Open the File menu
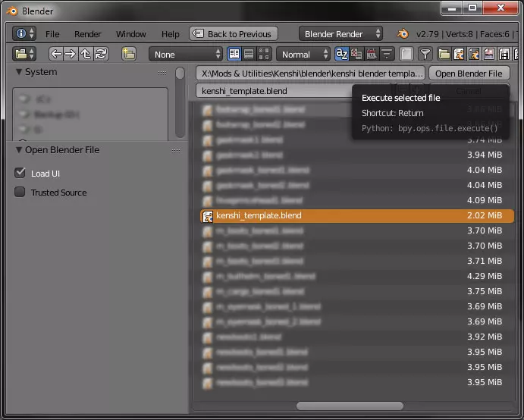The width and height of the screenshot is (524, 420). pos(52,34)
